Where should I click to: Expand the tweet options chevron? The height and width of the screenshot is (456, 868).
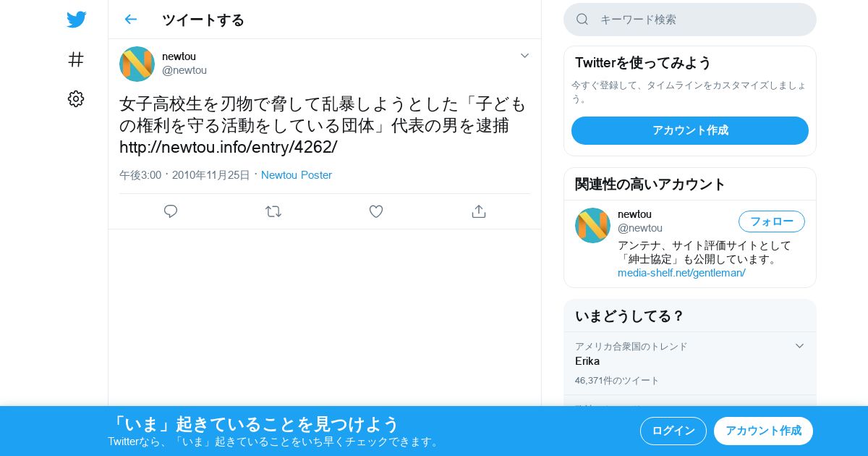coord(525,56)
